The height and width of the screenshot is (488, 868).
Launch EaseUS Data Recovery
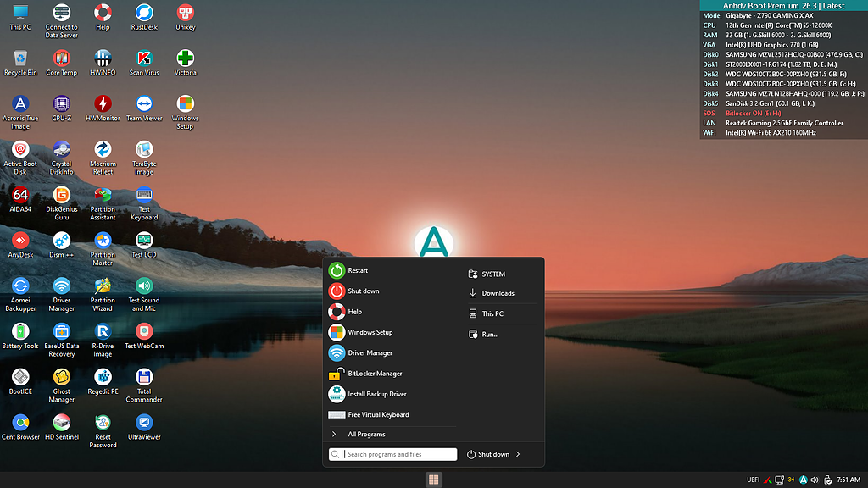(x=61, y=340)
